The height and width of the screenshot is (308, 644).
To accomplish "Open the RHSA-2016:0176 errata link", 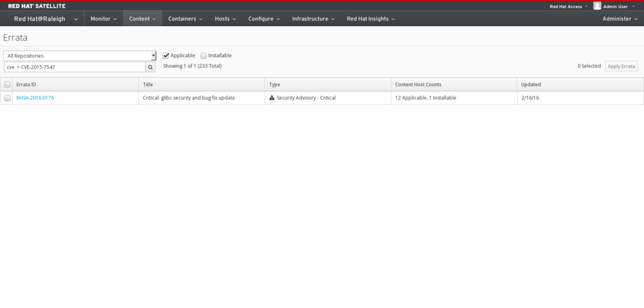I will (x=35, y=98).
